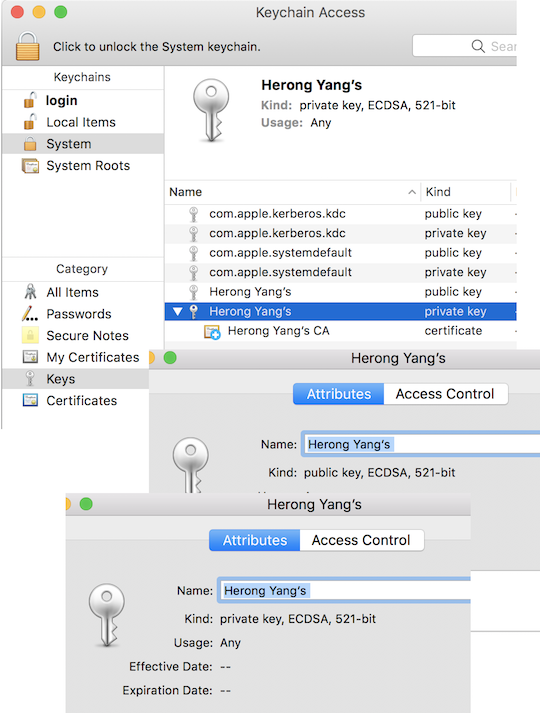Click the Passwords pencil icon

click(x=30, y=314)
